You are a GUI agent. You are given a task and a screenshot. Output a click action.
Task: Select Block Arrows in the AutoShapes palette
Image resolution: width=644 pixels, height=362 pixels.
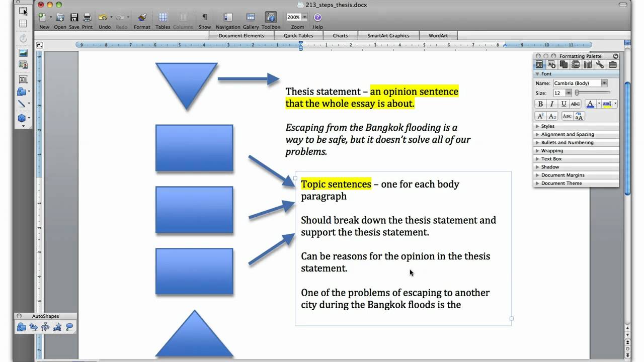33,327
